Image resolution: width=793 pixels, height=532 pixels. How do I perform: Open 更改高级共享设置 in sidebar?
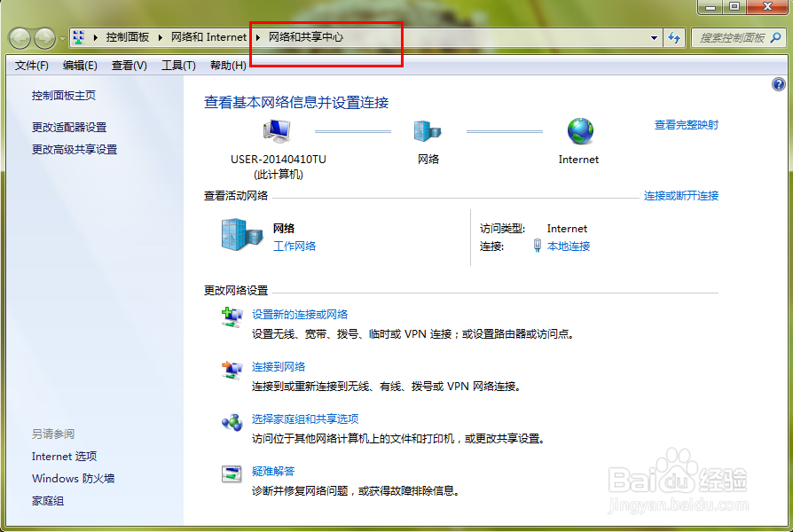(x=75, y=150)
